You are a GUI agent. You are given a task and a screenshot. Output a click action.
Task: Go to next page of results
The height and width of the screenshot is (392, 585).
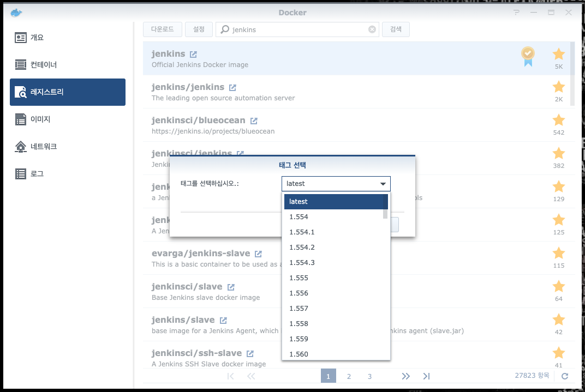click(406, 376)
